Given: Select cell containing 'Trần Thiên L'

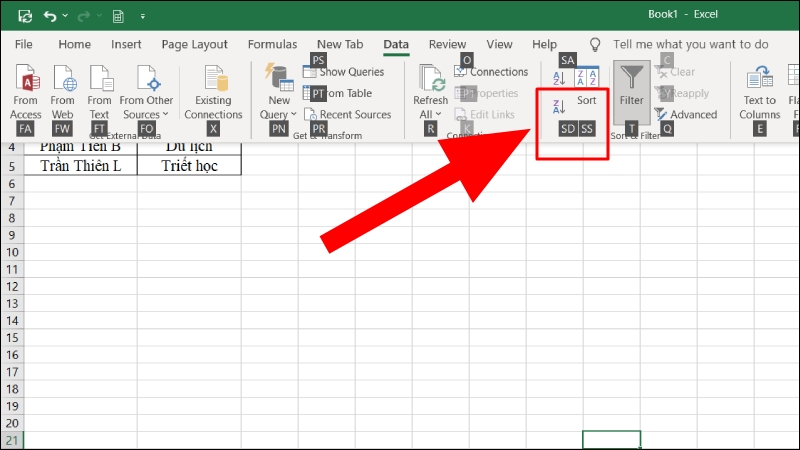Looking at the screenshot, I should [81, 166].
